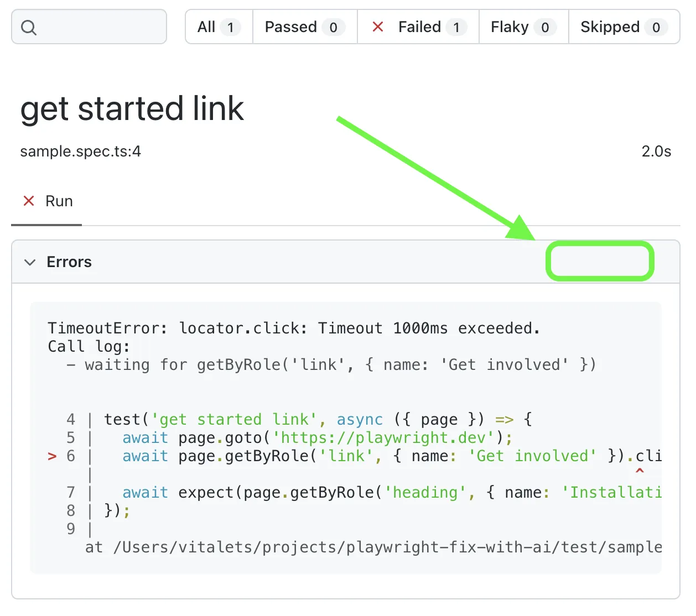Screen dimensions: 696x616
Task: Click the count badge on Failed tab
Action: [456, 27]
